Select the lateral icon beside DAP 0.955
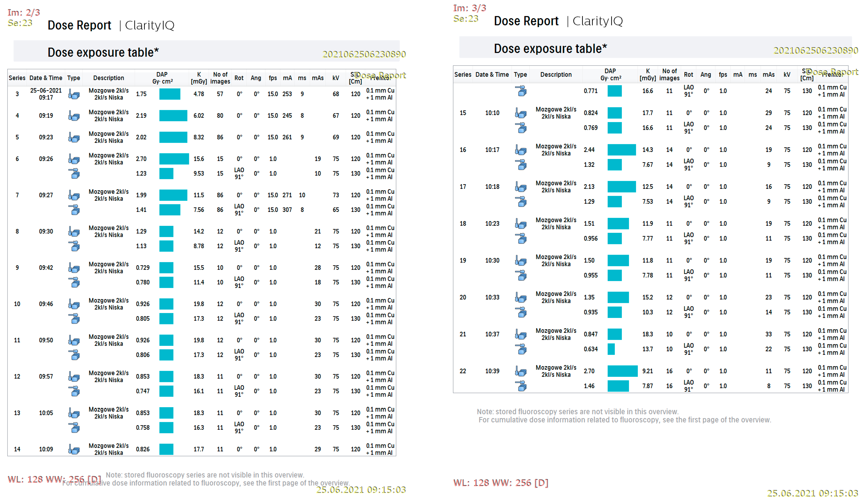Screen dimensions: 865x504 (x=521, y=275)
